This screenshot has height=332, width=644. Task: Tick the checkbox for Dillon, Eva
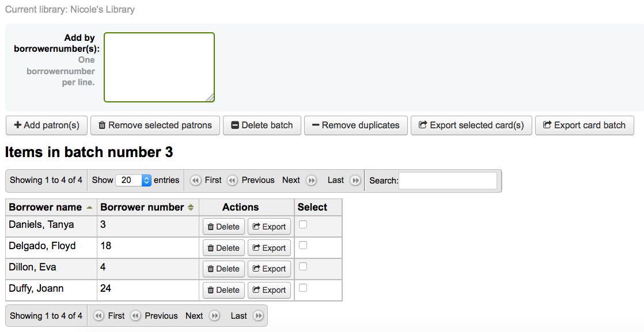(303, 266)
